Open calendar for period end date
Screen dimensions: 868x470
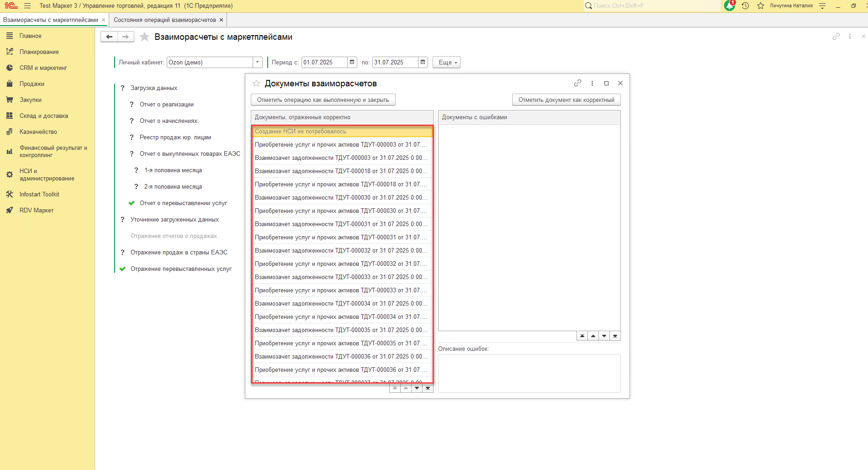[x=423, y=62]
